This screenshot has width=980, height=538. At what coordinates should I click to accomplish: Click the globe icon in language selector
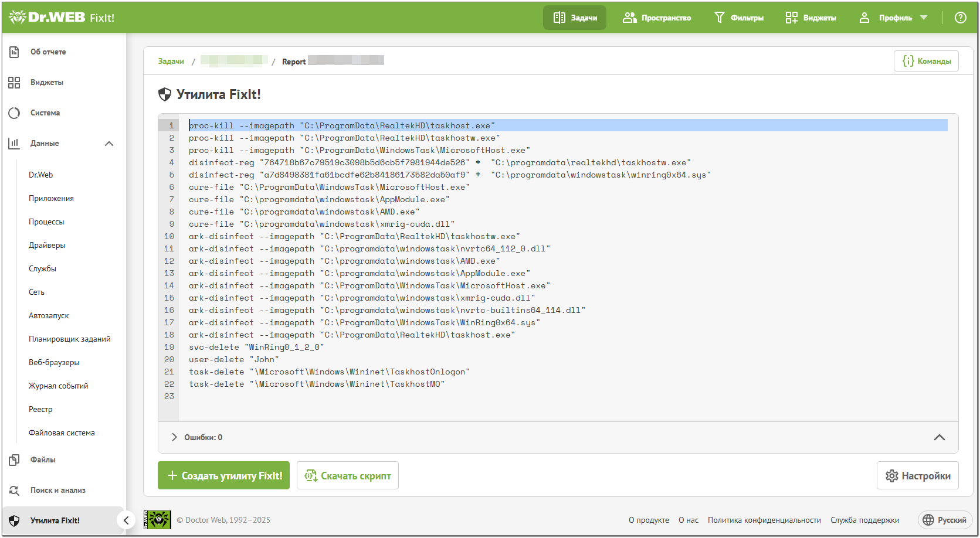click(x=928, y=520)
